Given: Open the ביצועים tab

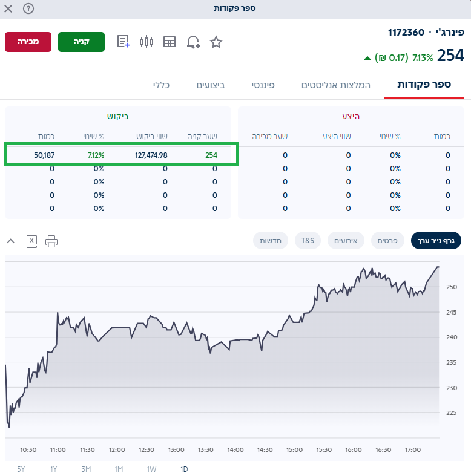Looking at the screenshot, I should (211, 85).
